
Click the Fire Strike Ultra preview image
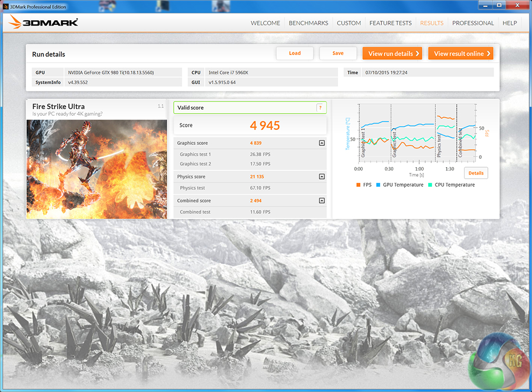click(x=97, y=169)
